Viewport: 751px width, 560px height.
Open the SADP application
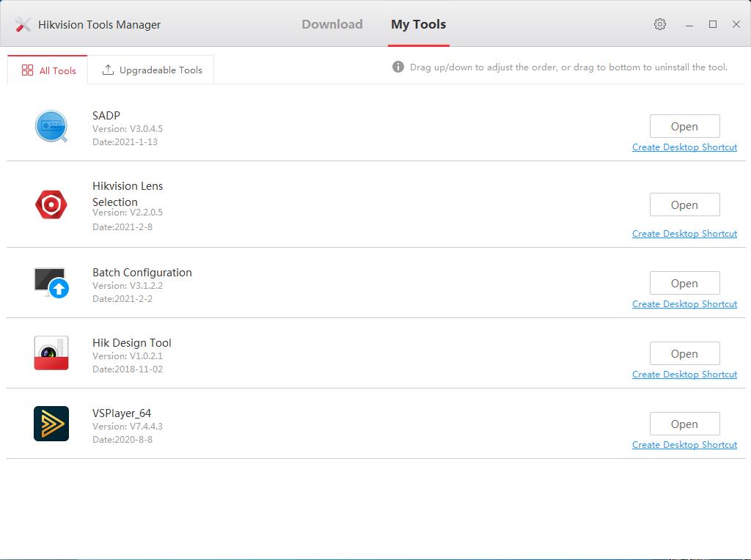pyautogui.click(x=684, y=125)
